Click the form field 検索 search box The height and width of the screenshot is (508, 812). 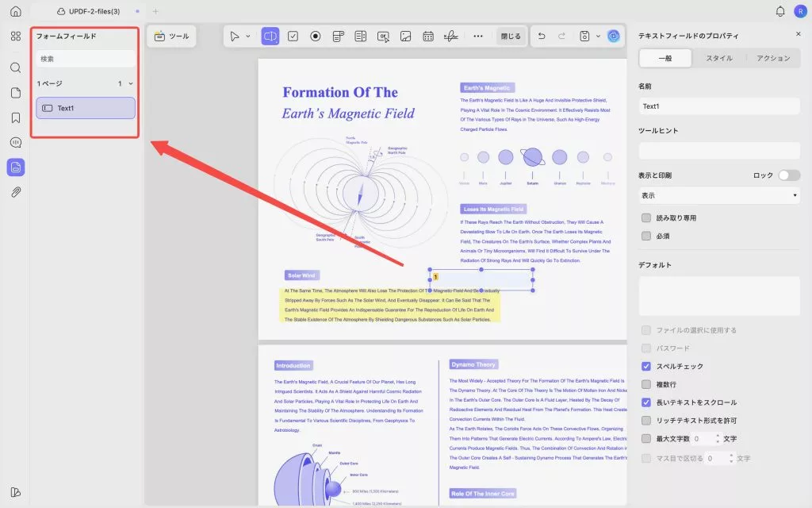click(86, 59)
